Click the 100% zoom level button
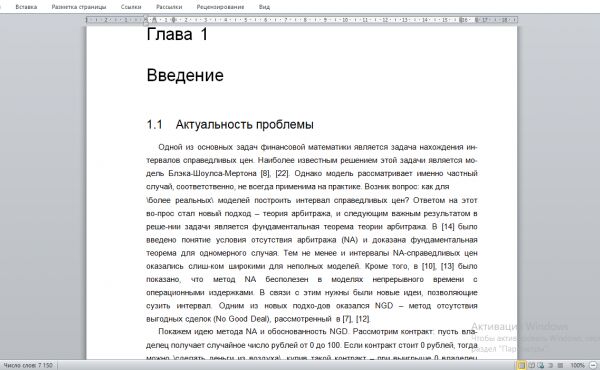Viewport: 600px width, 370px height. pos(577,365)
